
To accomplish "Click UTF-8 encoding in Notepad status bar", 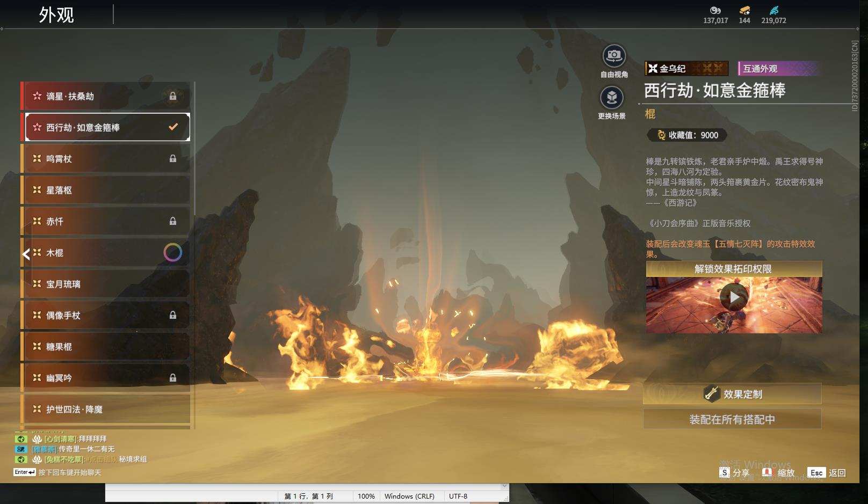I will [458, 496].
